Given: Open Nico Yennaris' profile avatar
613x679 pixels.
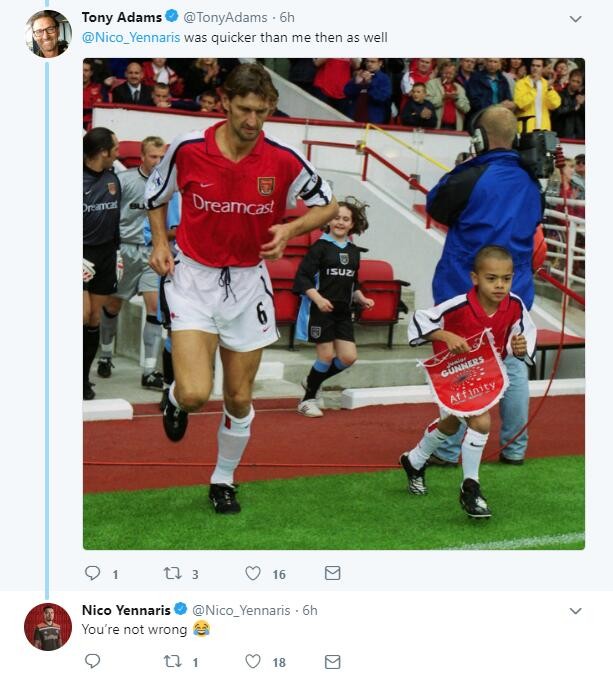Looking at the screenshot, I should (47, 627).
